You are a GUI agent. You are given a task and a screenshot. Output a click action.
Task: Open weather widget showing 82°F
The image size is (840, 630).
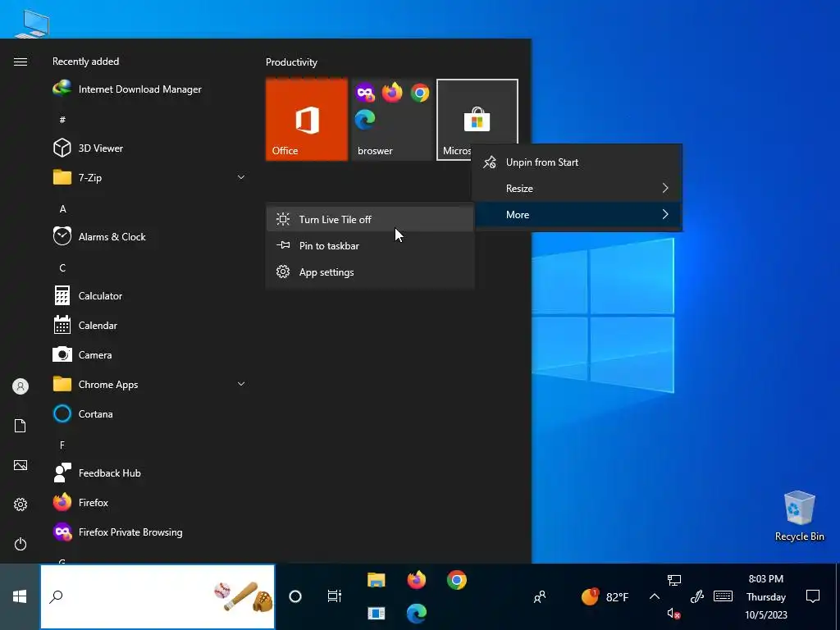point(605,596)
